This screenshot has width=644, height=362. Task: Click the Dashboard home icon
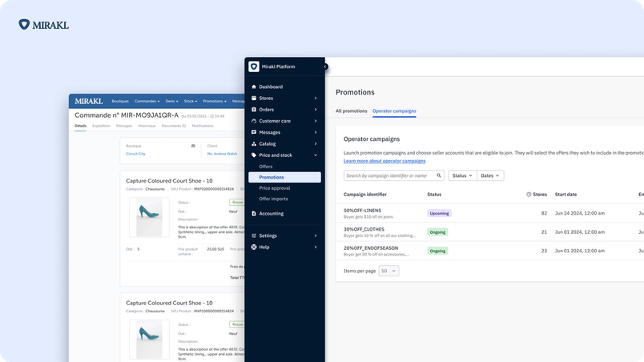pos(254,86)
